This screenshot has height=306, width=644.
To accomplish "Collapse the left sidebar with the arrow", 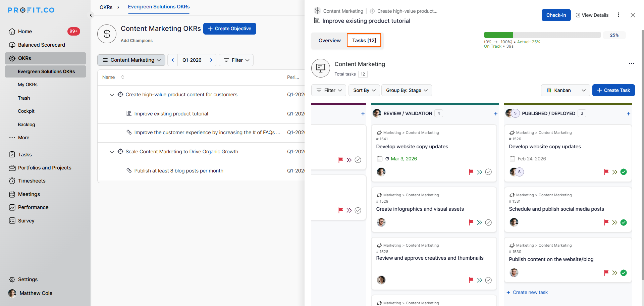I will click(x=91, y=15).
